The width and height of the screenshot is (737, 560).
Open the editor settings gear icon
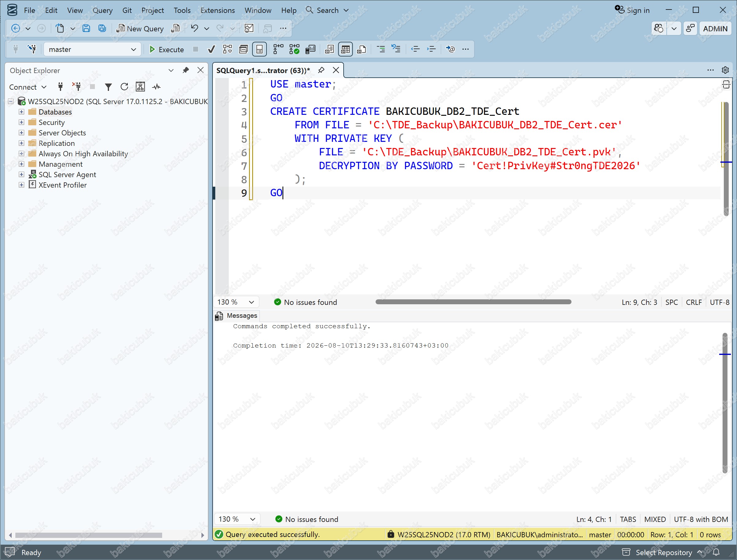click(725, 70)
